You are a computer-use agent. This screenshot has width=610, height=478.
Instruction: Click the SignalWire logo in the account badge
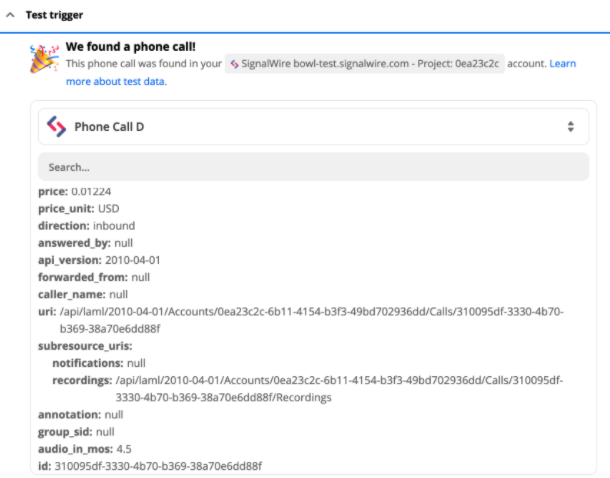(x=235, y=64)
